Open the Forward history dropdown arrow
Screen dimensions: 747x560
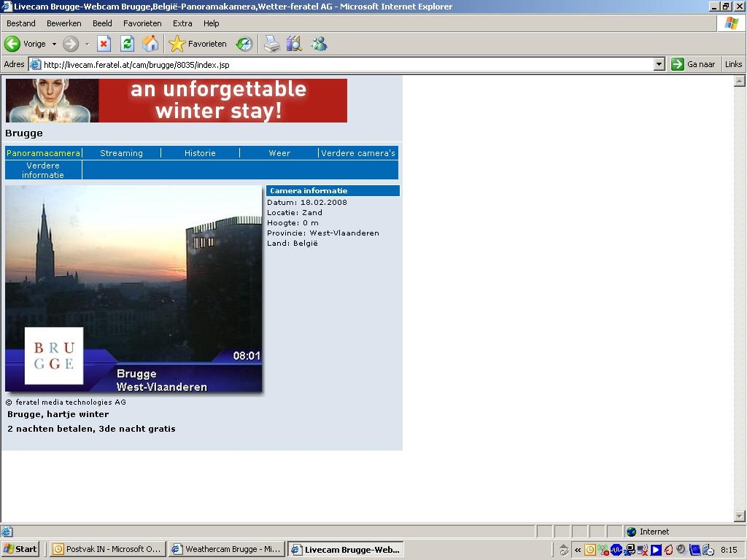[88, 44]
